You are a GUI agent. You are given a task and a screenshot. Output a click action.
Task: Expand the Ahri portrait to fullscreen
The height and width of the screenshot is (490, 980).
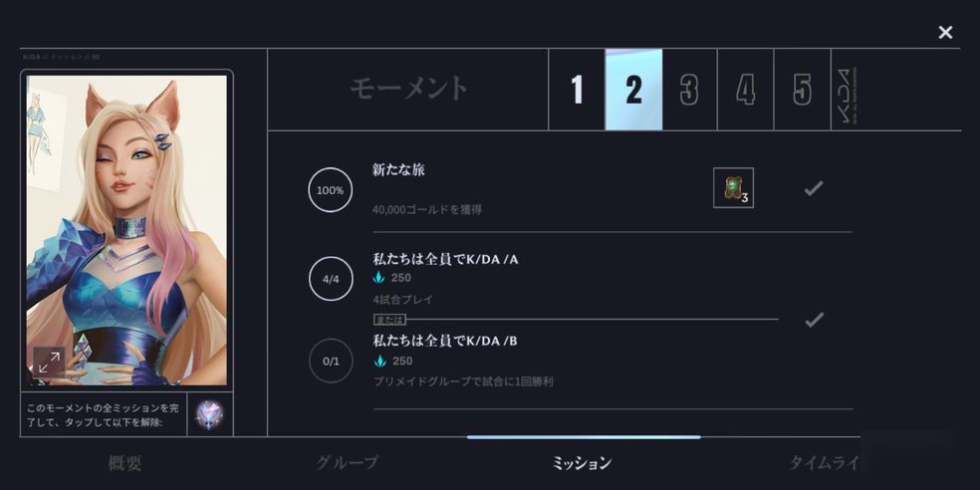click(x=50, y=363)
